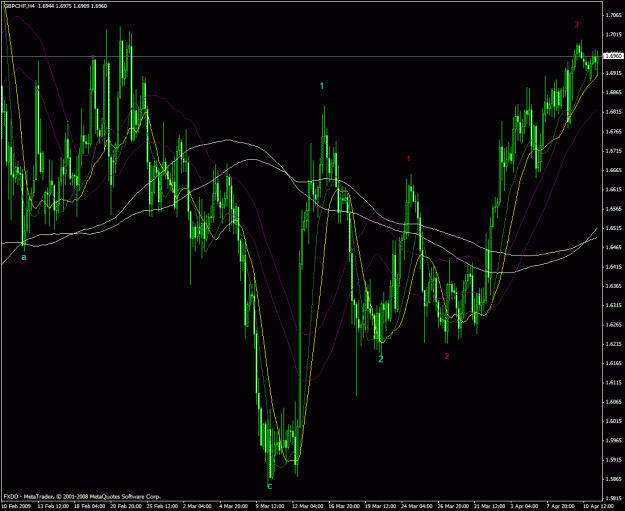Click the 1.6415 price axis label
Viewport: 625px width, 511px height.
tap(613, 267)
